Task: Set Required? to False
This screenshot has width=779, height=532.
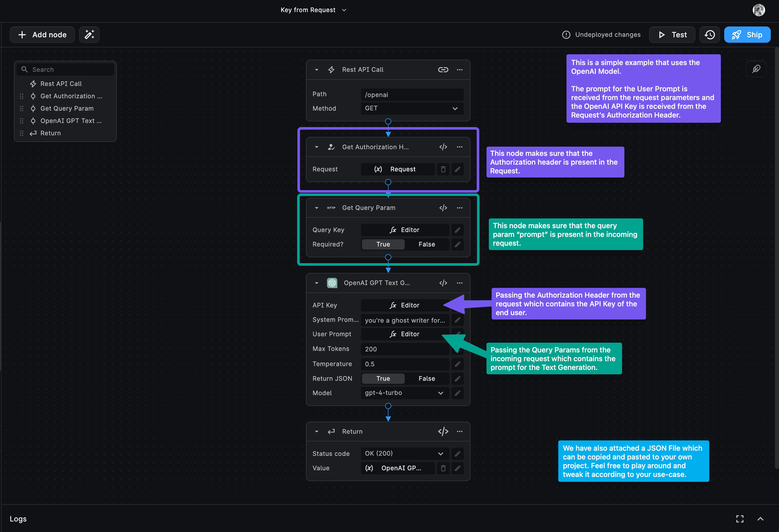Action: coord(426,244)
